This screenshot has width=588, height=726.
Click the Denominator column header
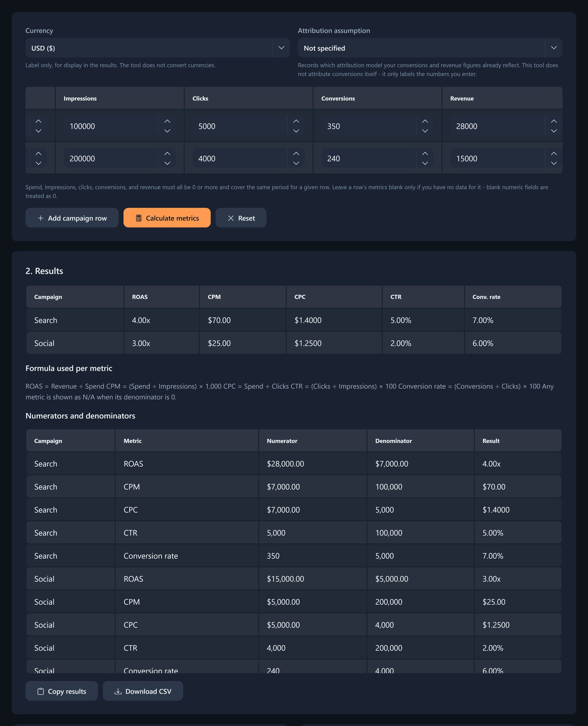[420, 441]
